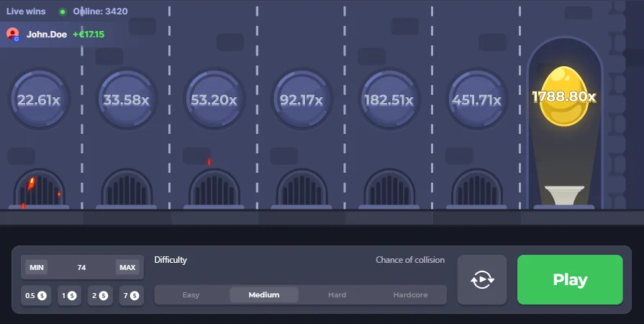This screenshot has width=644, height=324.
Task: Select Medium difficulty
Action: click(264, 294)
